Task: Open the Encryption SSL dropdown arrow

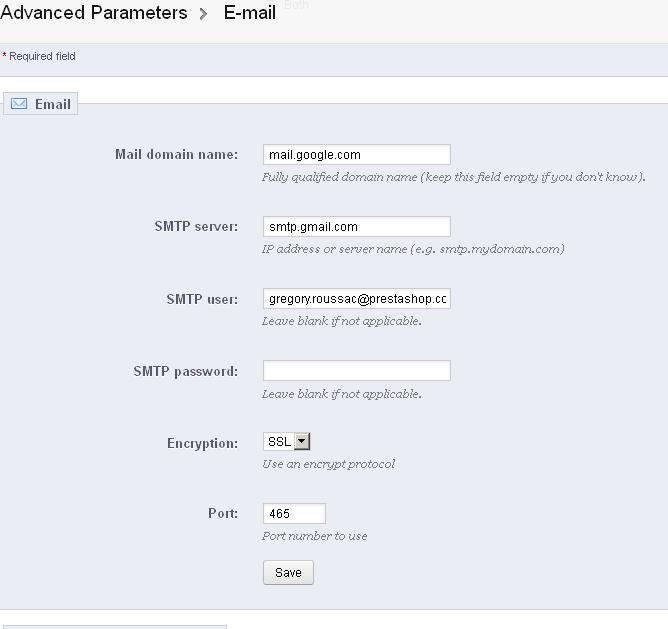Action: click(x=302, y=441)
